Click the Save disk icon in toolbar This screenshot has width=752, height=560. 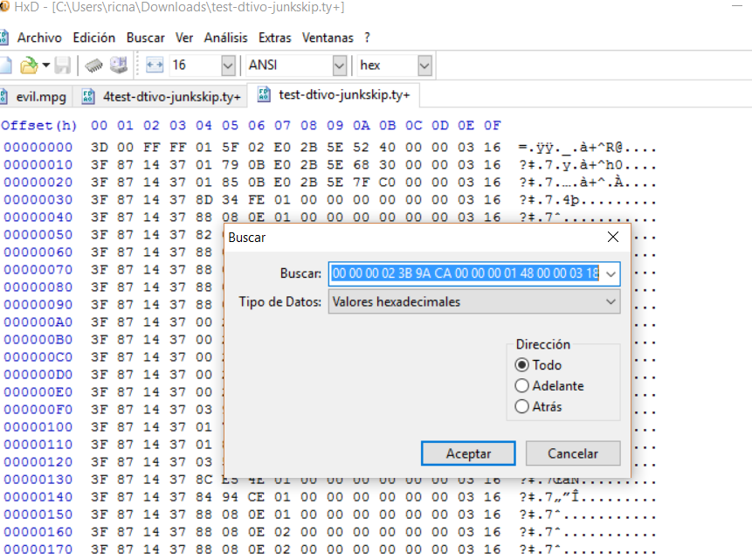pos(63,66)
